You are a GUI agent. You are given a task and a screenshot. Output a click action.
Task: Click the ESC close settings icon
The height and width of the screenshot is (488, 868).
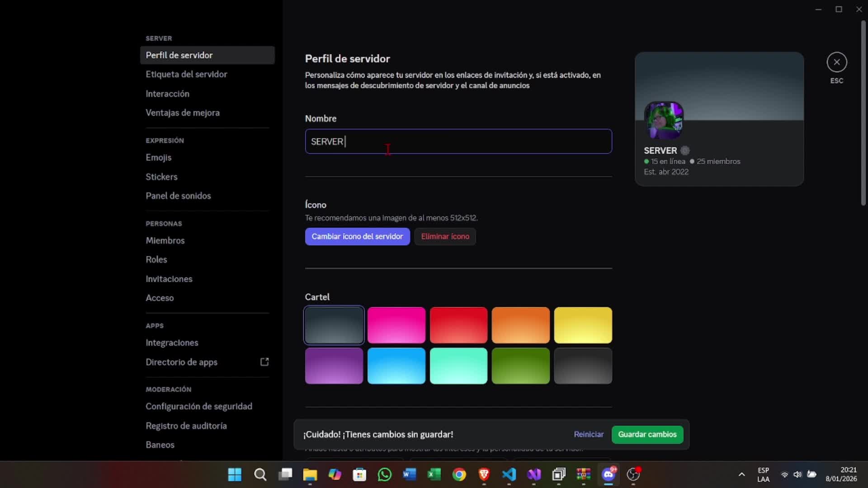pos(836,62)
